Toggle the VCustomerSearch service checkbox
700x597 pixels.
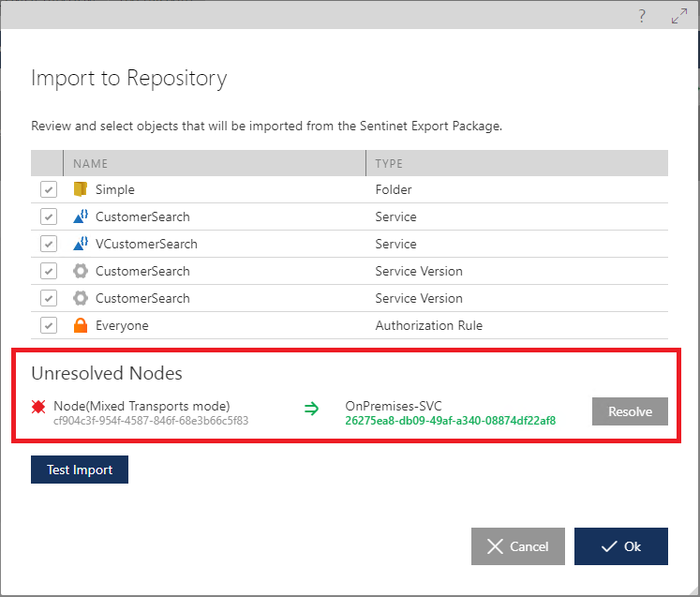tap(49, 244)
